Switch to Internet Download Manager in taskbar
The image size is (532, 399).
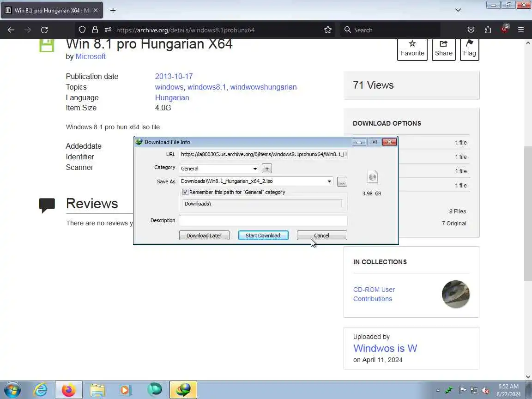[183, 390]
